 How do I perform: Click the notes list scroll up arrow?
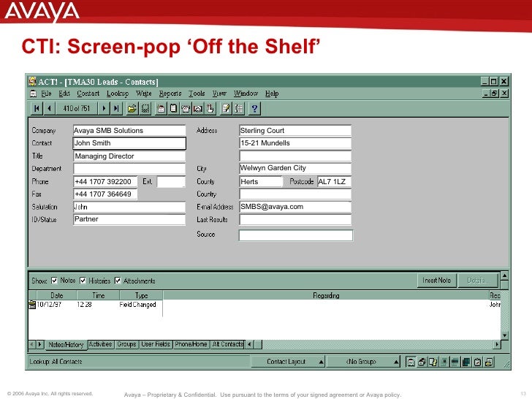(x=504, y=275)
